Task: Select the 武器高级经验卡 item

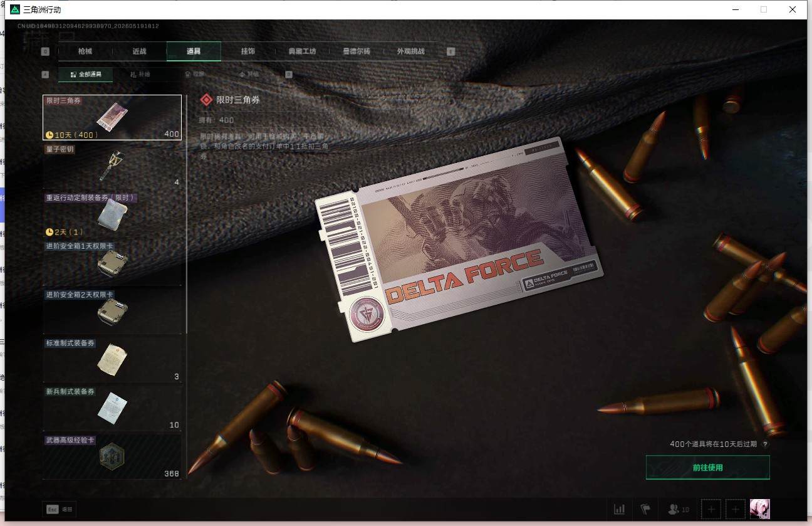Action: (x=112, y=457)
